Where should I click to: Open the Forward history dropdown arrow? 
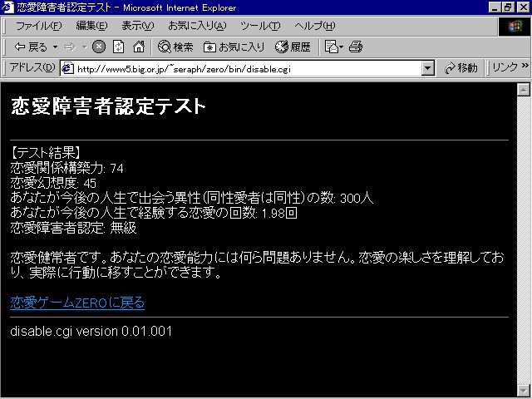point(85,47)
